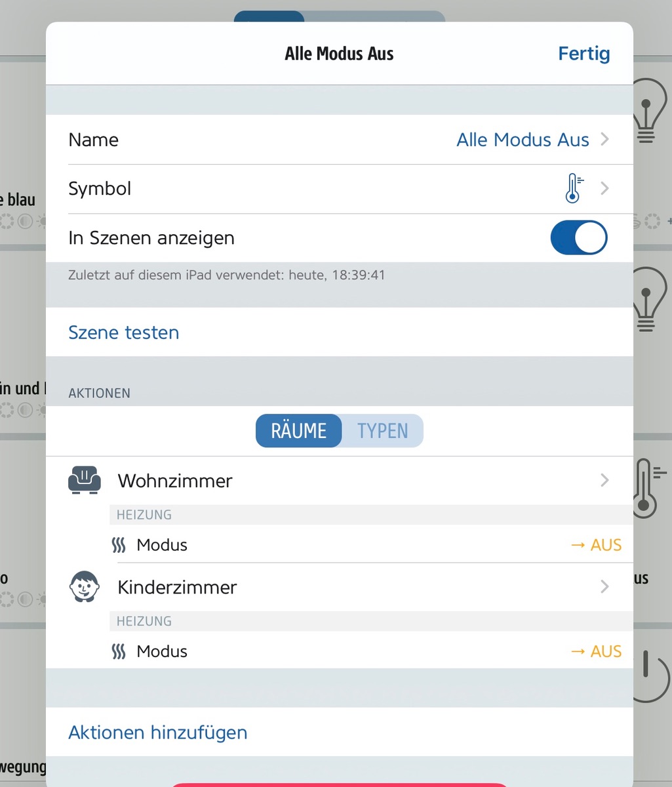Toggle the In Szenen anzeigen switch
672x787 pixels.
pos(578,237)
